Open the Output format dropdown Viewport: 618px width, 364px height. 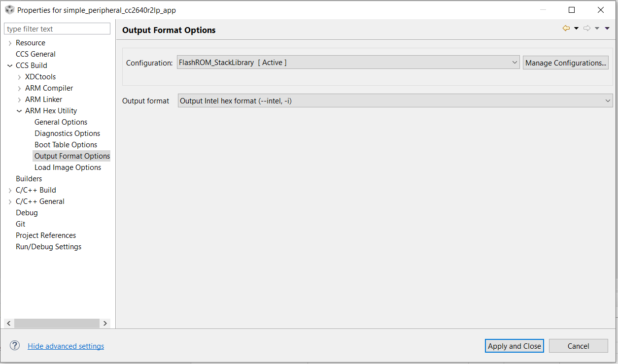395,101
